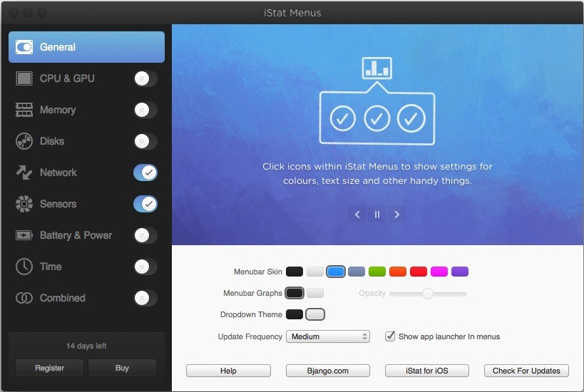Viewport: 584px width, 392px height.
Task: Enable the CPU & GPU toggle
Action: pos(145,78)
